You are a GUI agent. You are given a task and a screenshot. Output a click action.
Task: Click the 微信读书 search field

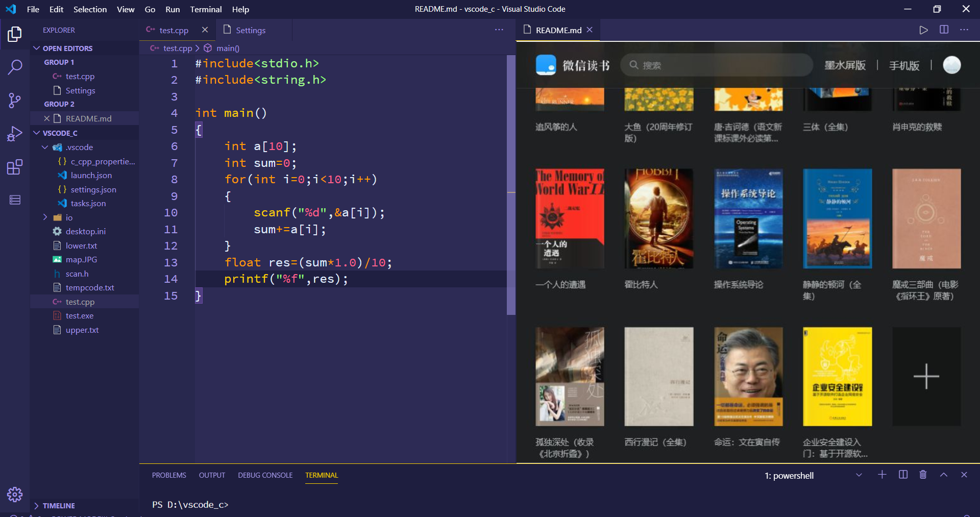tap(716, 65)
